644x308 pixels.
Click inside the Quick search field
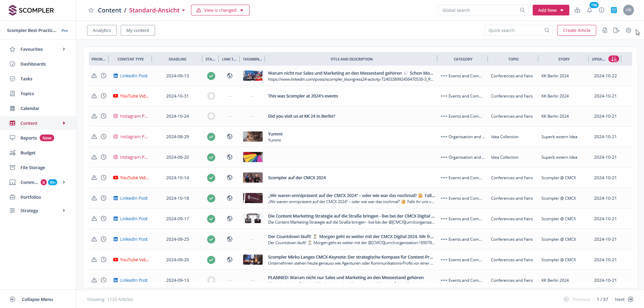[513, 30]
